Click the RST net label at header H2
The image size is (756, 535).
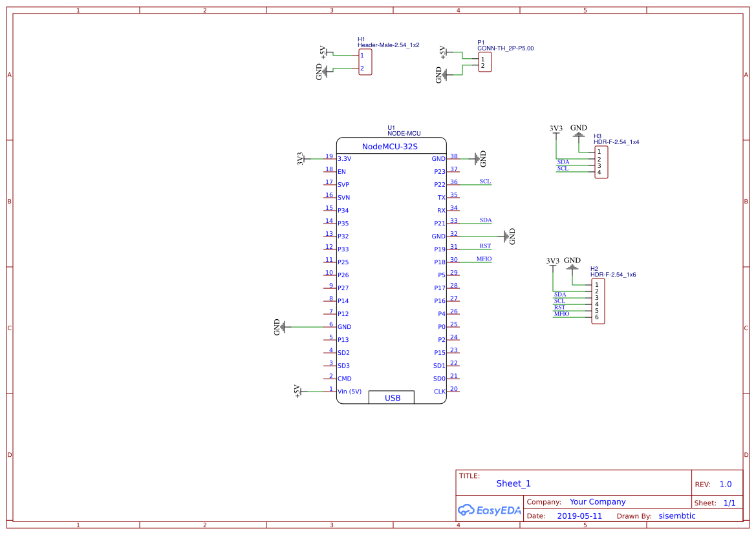point(559,307)
